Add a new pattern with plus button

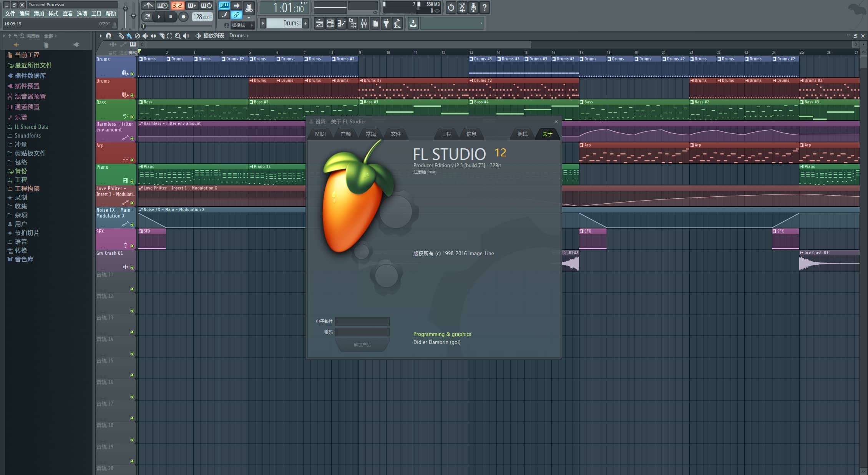(x=306, y=23)
